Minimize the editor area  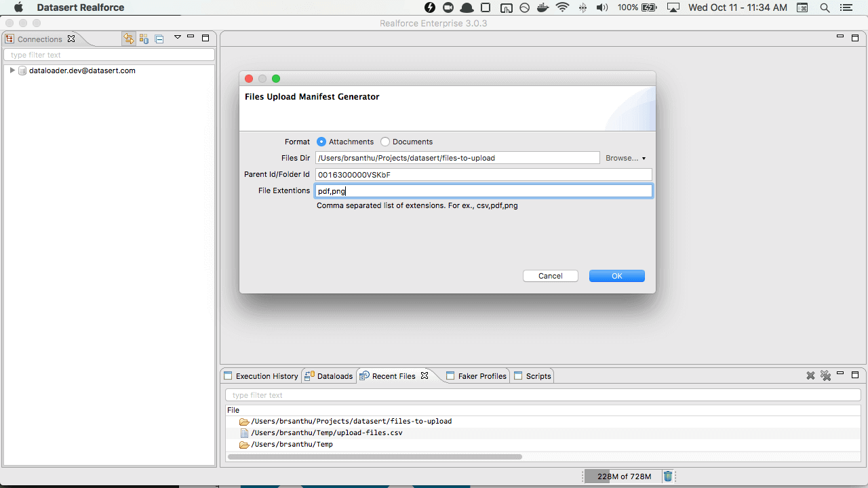pyautogui.click(x=841, y=37)
